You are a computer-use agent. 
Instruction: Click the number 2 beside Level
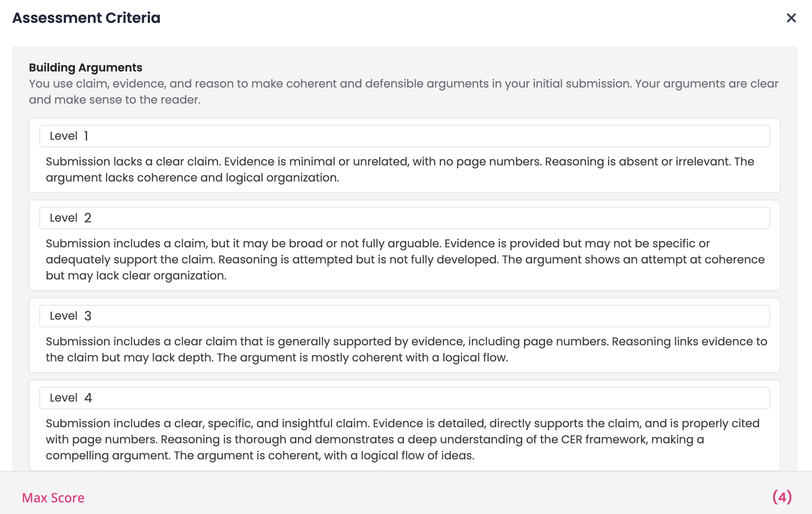click(88, 218)
